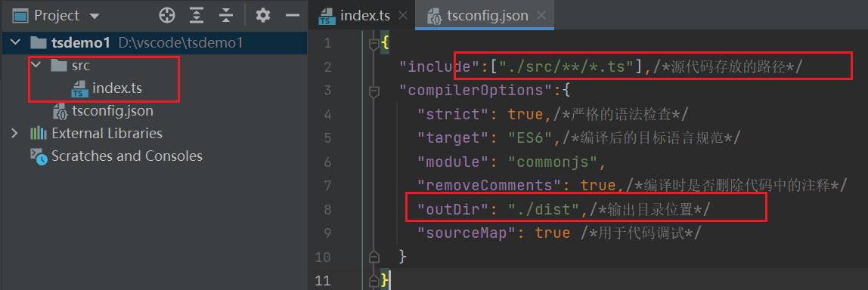Click line number 6 in the gutter

pyautogui.click(x=327, y=162)
